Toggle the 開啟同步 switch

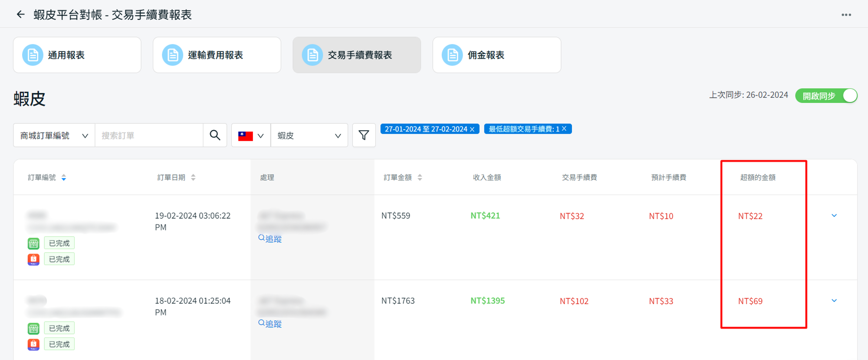coord(826,96)
